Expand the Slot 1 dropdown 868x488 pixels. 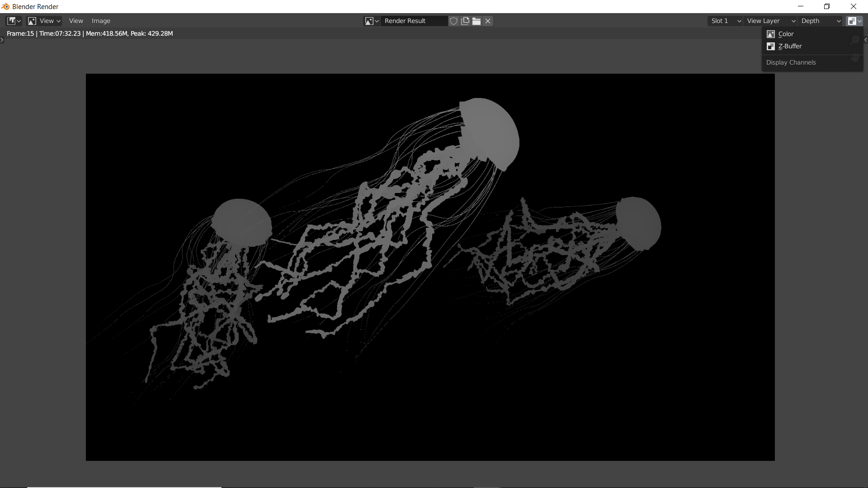[725, 21]
